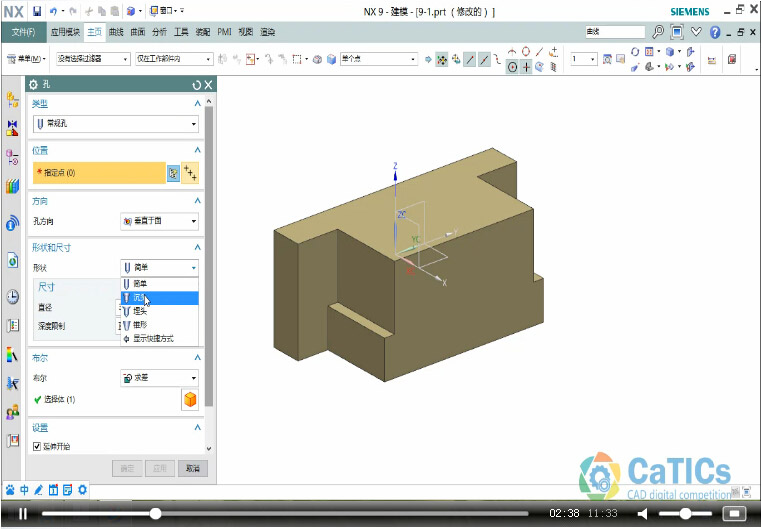762x529 pixels.
Task: Click the video volume slider
Action: pyautogui.click(x=685, y=513)
